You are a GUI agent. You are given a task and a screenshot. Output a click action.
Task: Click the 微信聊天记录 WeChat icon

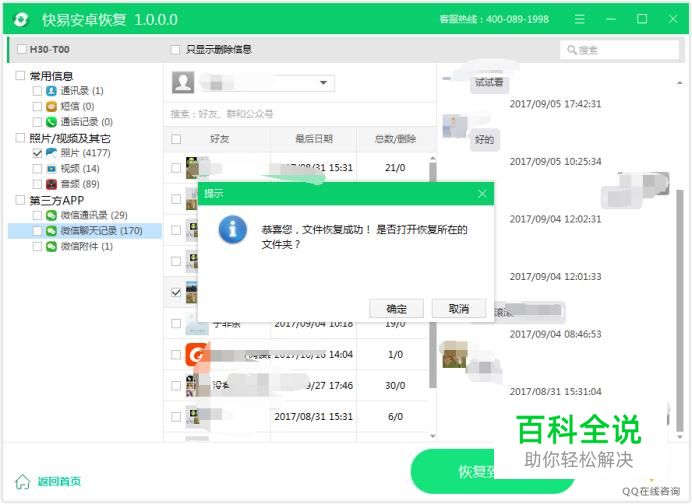(x=51, y=231)
